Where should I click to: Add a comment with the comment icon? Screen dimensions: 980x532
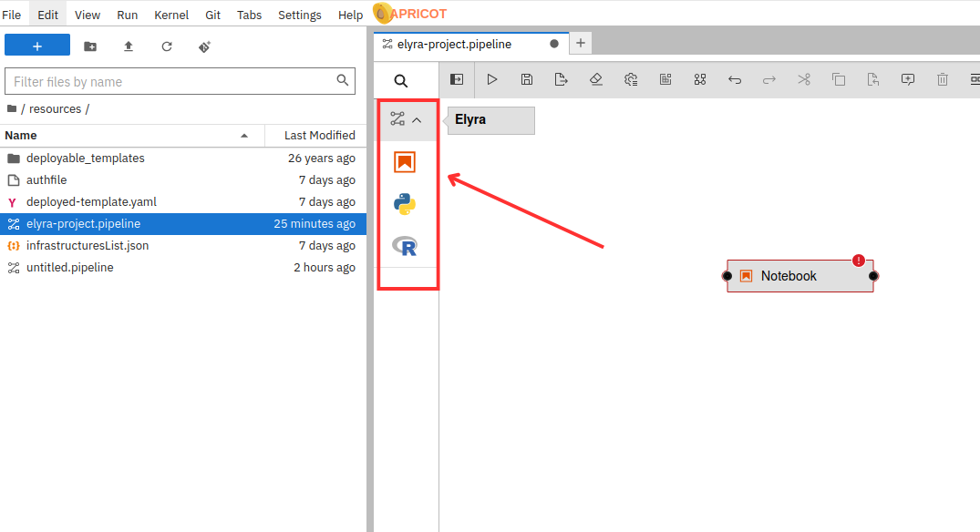point(908,79)
